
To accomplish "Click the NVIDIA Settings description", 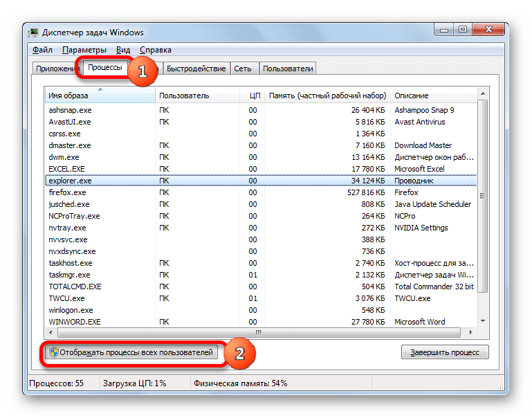I will pyautogui.click(x=421, y=228).
